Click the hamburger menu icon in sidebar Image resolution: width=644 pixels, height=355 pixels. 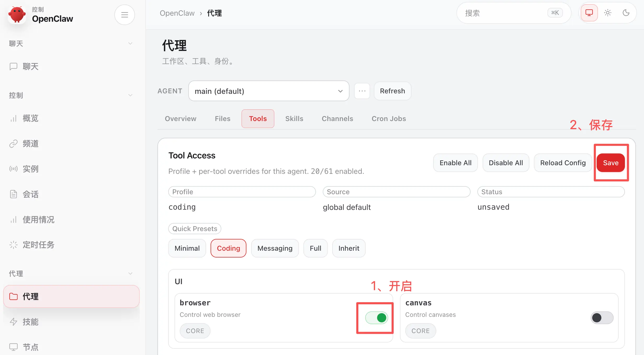(125, 15)
